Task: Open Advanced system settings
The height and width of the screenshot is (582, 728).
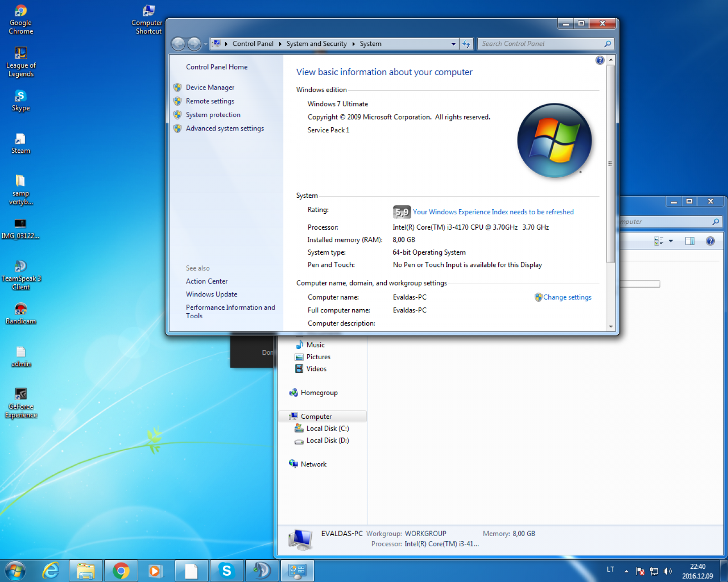Action: 225,128
